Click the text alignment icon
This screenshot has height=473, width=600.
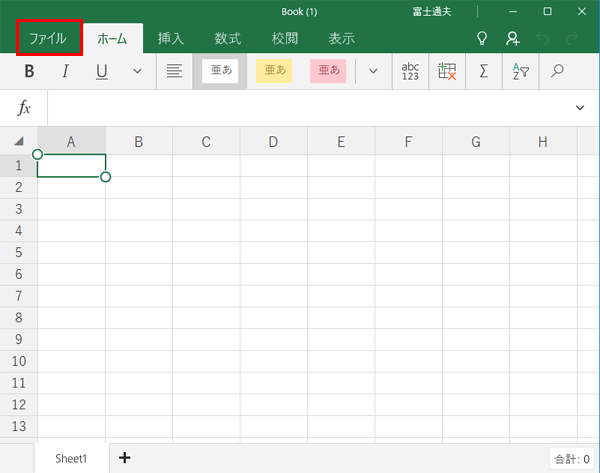[x=174, y=71]
